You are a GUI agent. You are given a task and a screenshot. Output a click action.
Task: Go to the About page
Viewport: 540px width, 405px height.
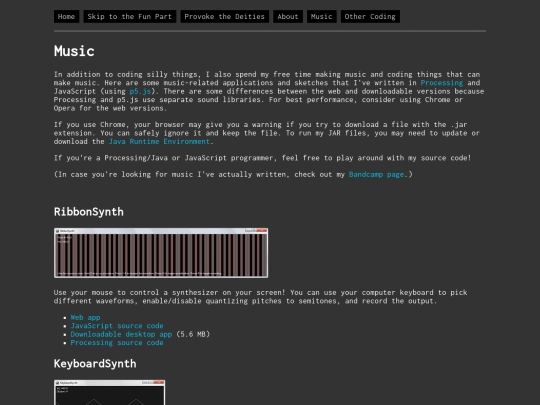288,17
